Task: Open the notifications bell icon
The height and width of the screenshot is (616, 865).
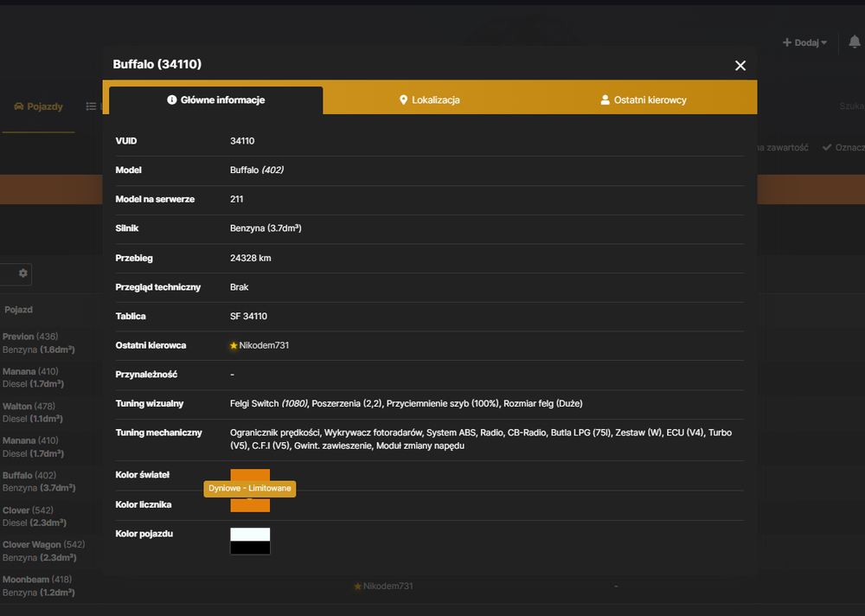Action: point(854,42)
